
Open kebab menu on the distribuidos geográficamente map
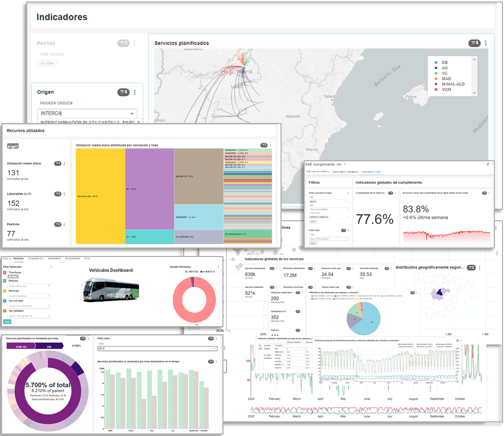480,268
